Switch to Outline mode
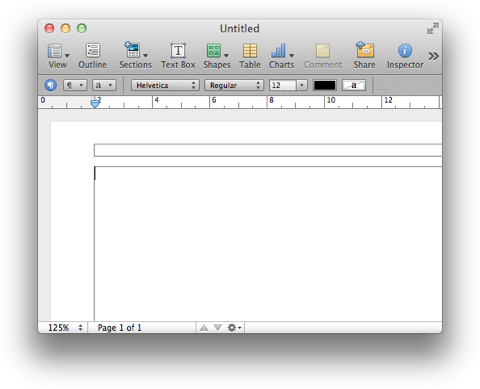This screenshot has height=389, width=480. pos(92,56)
